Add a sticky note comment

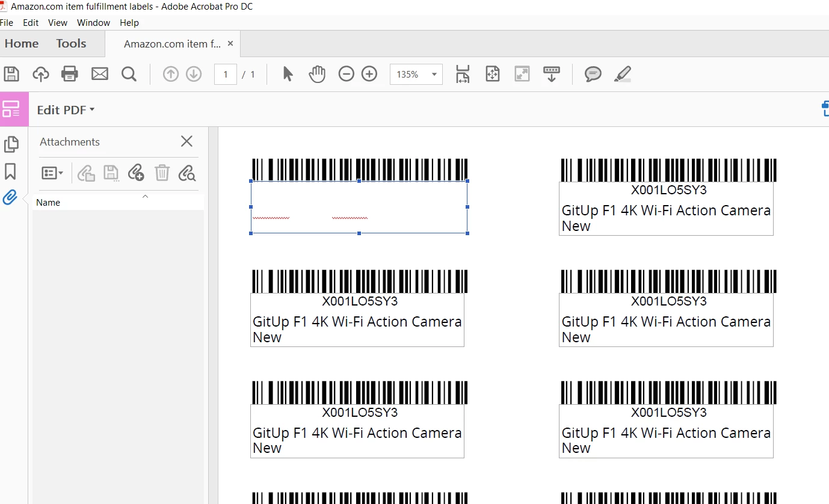pos(593,74)
